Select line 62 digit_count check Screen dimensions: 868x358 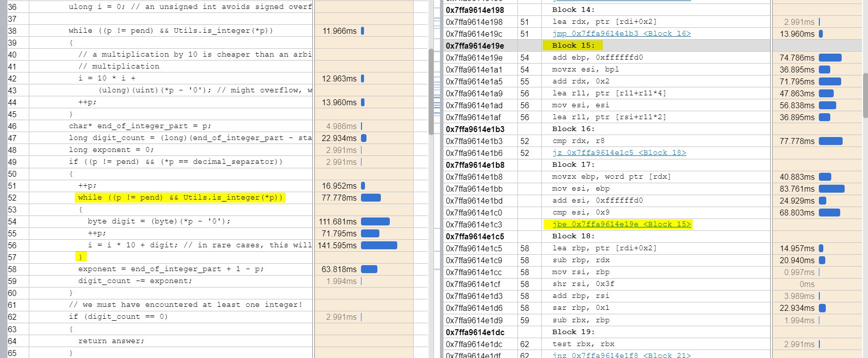[x=118, y=317]
